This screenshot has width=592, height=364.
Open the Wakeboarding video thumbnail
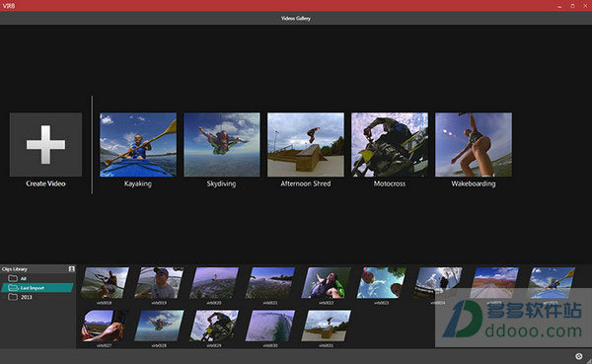(x=474, y=145)
